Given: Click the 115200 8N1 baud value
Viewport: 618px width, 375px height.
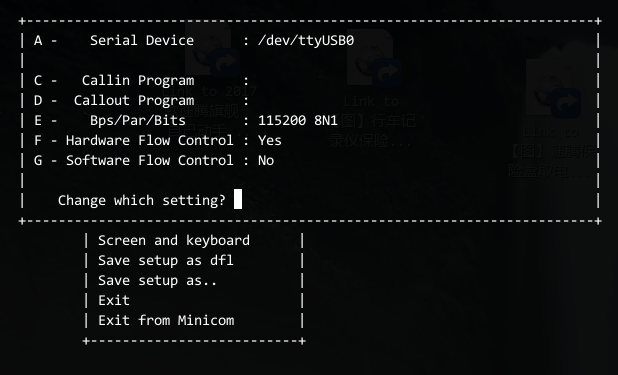Looking at the screenshot, I should 298,121.
